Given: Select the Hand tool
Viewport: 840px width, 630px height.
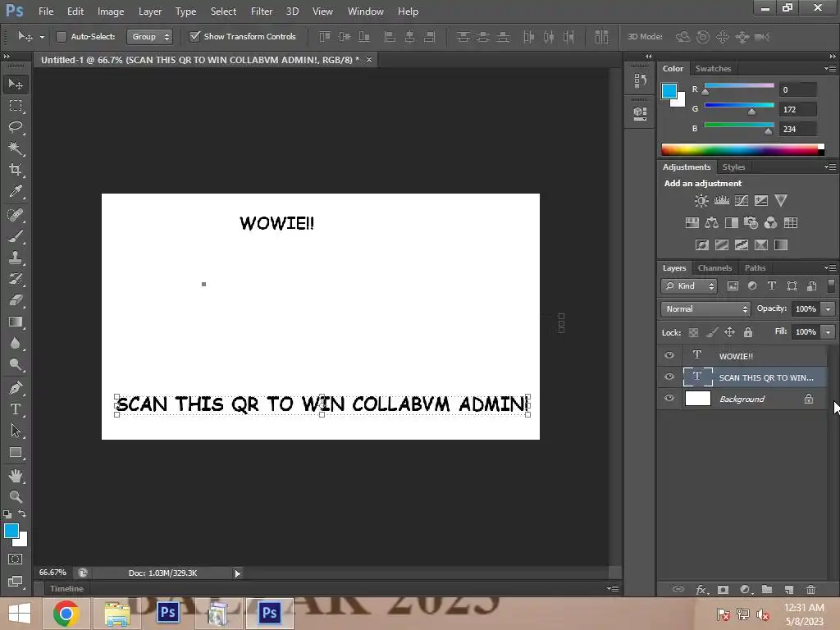Looking at the screenshot, I should [x=16, y=476].
